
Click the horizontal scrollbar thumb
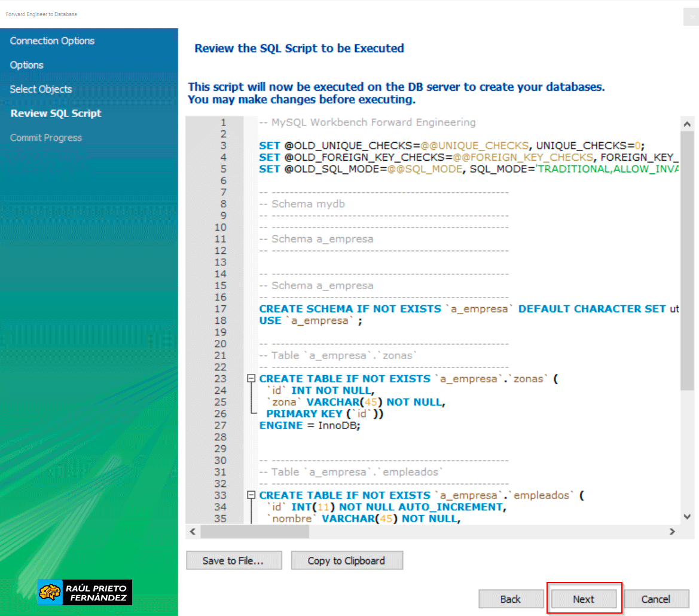(x=255, y=531)
